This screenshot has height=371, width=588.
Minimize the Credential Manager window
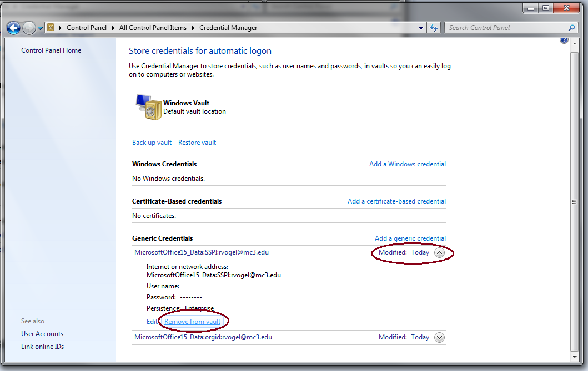531,8
